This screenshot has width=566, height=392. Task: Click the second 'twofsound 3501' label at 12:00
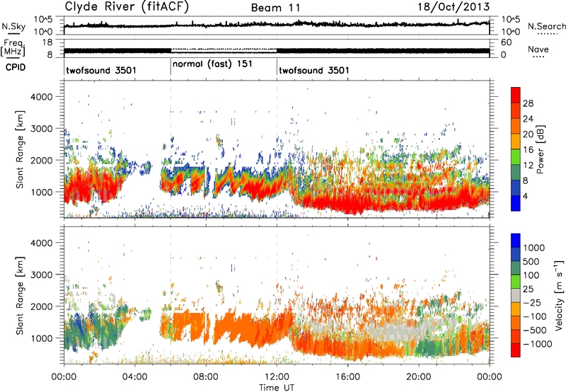pos(314,70)
